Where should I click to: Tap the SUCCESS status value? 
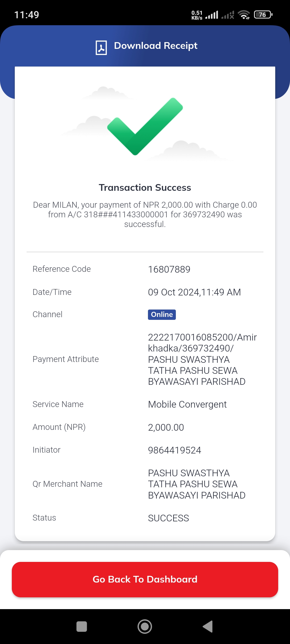coord(169,518)
